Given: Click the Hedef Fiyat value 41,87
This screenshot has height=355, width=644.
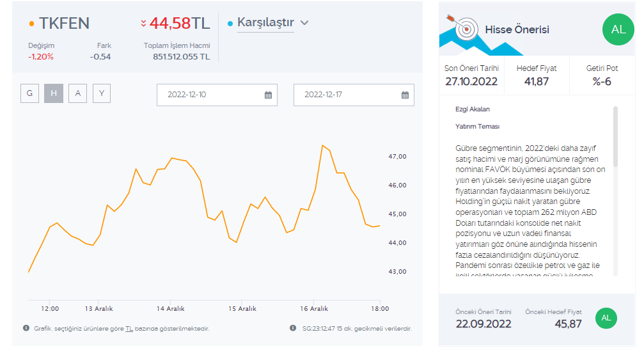Looking at the screenshot, I should tap(537, 81).
